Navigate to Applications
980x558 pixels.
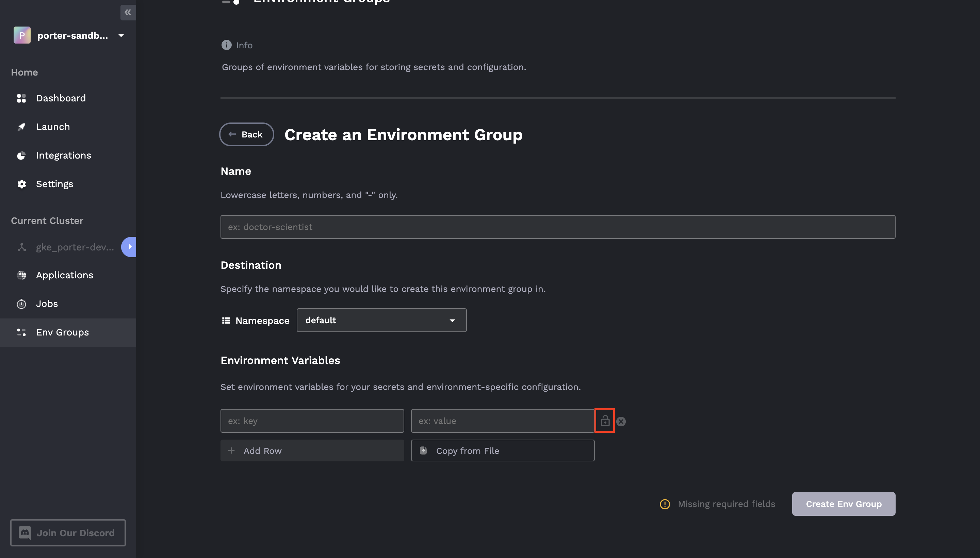click(x=64, y=275)
